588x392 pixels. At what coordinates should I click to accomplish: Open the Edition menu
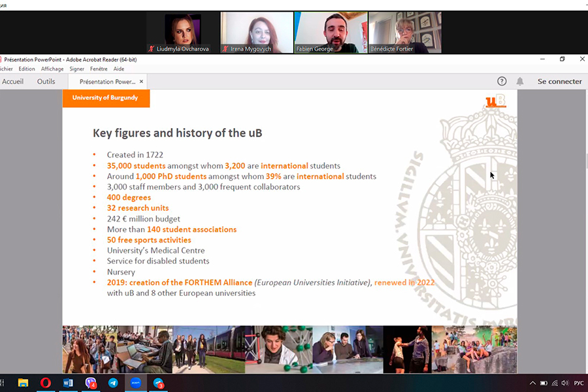27,69
